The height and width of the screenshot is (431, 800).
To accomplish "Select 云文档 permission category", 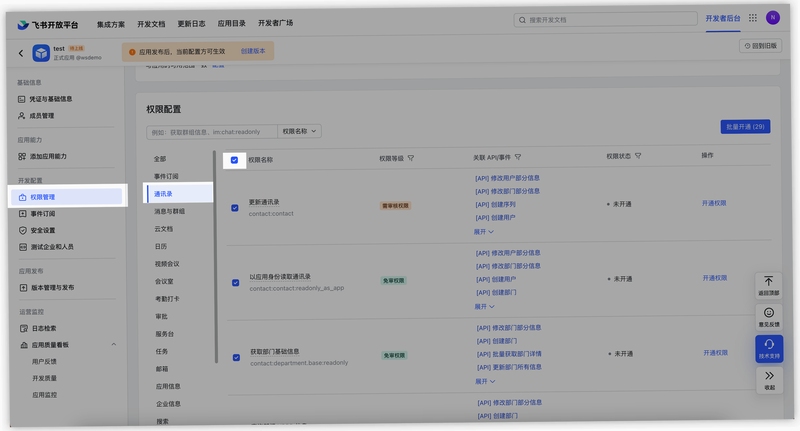I will click(164, 229).
